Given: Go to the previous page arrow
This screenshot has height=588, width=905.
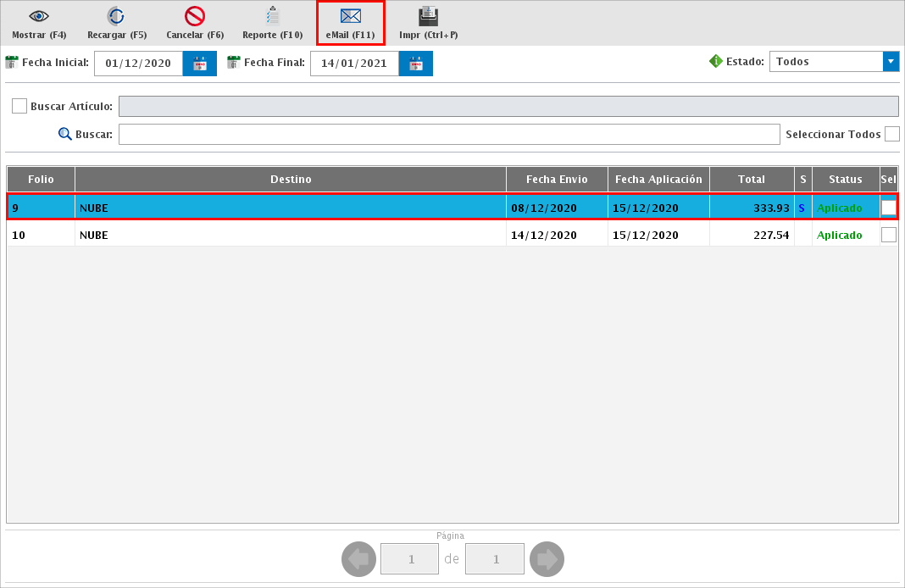Looking at the screenshot, I should [358, 559].
